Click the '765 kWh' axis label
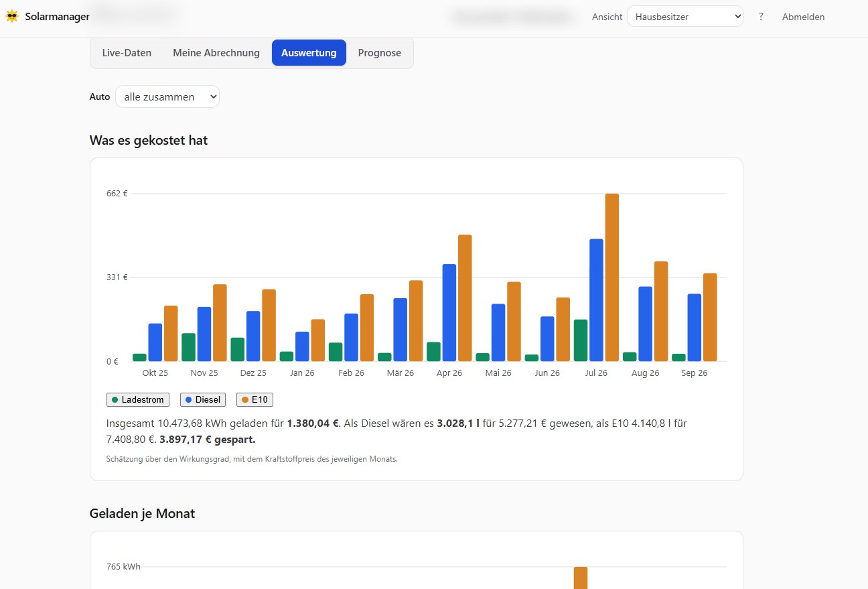 pos(123,567)
